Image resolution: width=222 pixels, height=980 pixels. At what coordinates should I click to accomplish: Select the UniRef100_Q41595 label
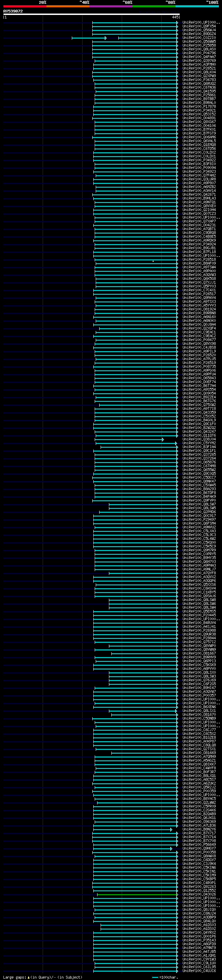click(199, 91)
